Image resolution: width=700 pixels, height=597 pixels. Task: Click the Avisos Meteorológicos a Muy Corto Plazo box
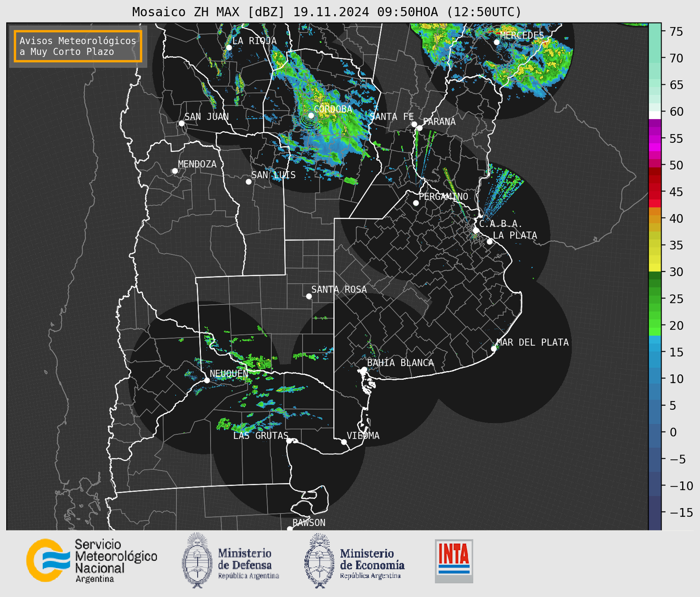click(x=78, y=46)
